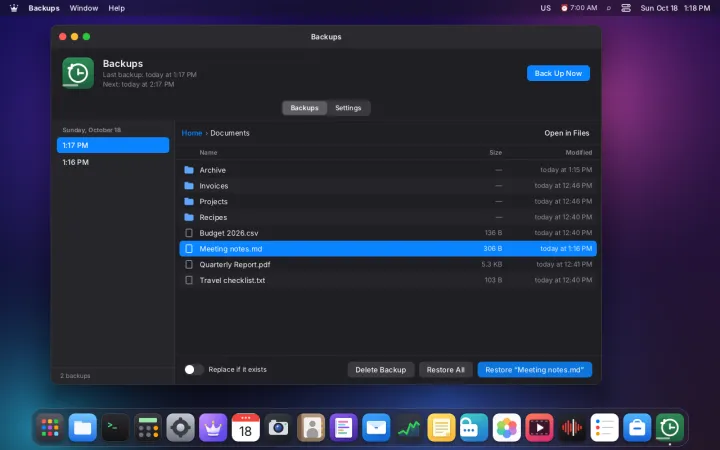Open Control Center in the menu bar
720x450 pixels.
(626, 8)
